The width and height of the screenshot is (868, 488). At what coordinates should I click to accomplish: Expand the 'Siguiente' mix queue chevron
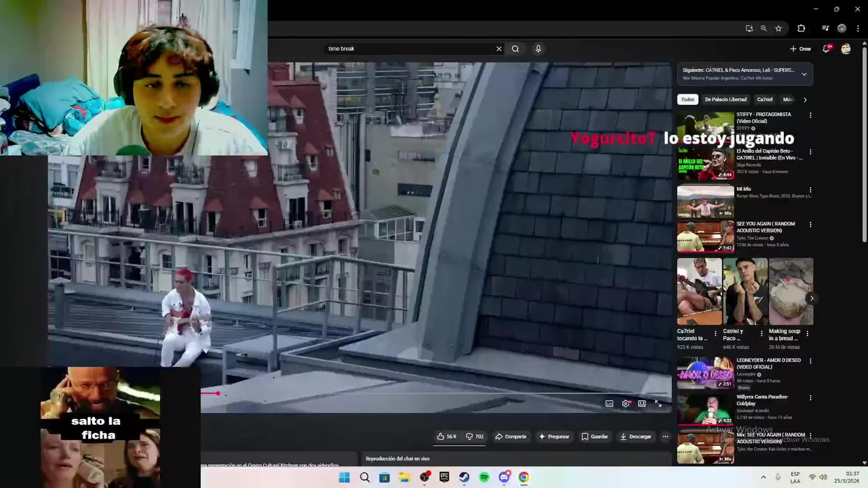point(804,74)
